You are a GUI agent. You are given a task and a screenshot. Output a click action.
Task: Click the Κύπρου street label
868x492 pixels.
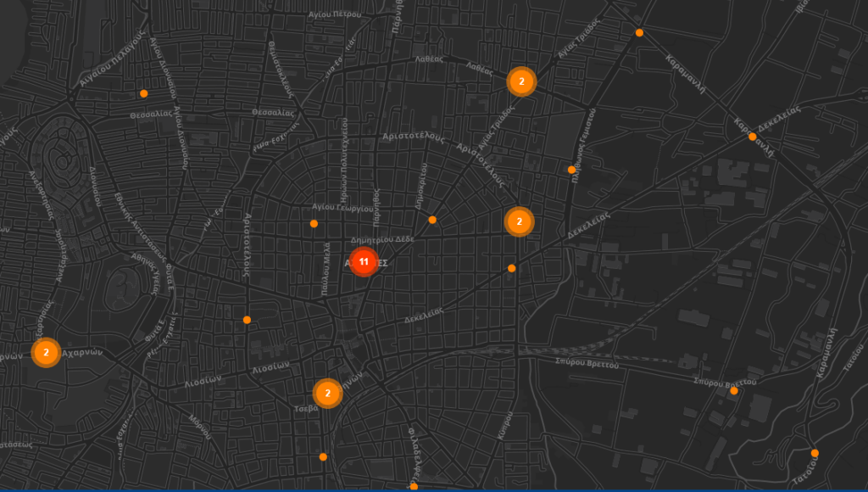coord(505,426)
